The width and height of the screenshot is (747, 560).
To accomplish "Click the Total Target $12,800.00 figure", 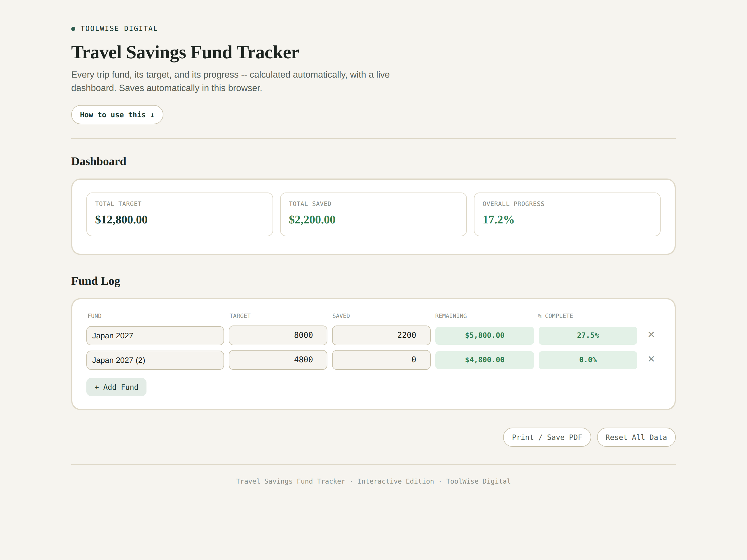I will coord(121,220).
